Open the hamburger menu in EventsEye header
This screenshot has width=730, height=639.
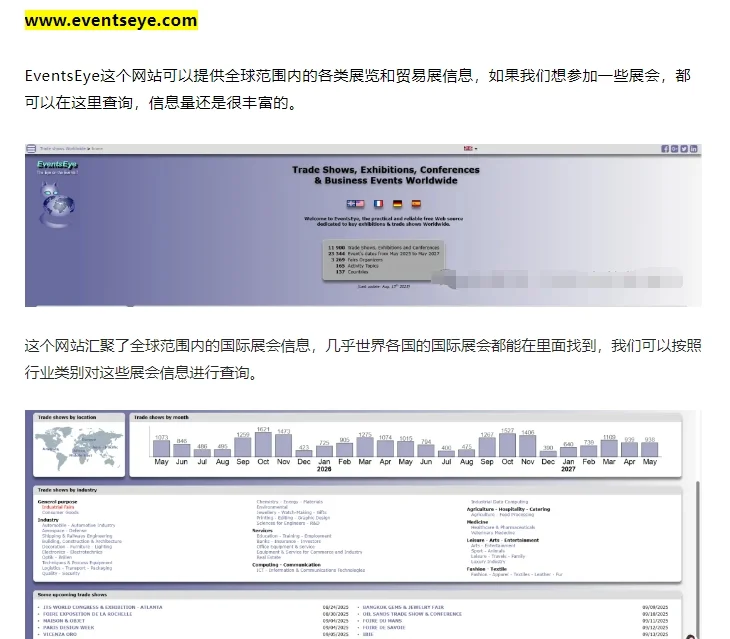tap(31, 149)
